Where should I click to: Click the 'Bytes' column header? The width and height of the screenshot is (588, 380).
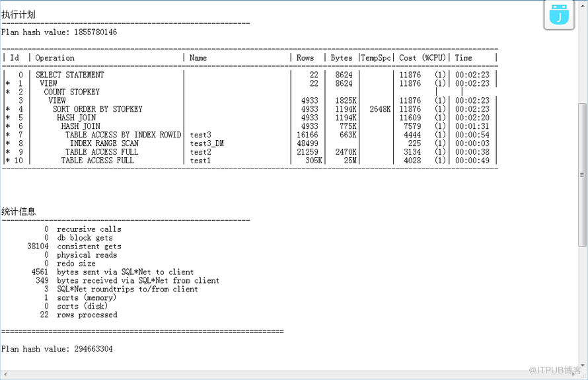(342, 57)
